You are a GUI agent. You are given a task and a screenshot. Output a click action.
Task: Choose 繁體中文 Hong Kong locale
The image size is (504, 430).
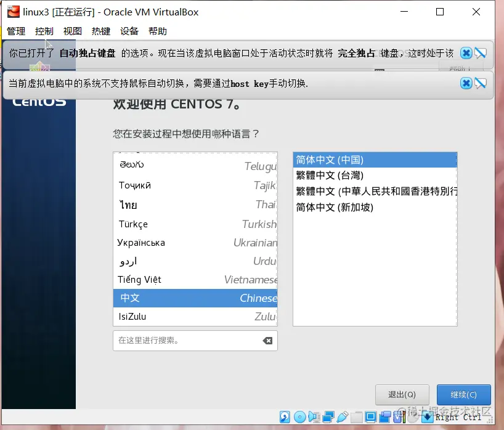coord(375,191)
